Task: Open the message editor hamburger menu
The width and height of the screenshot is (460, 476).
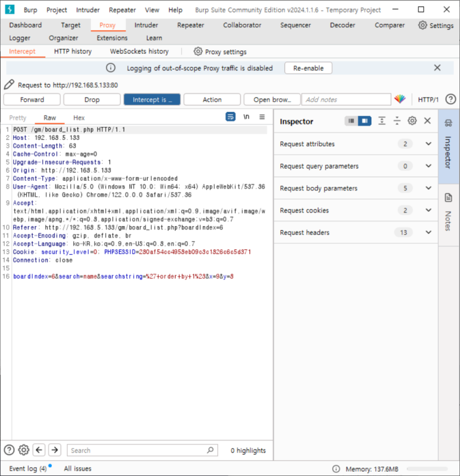Action: [x=262, y=117]
